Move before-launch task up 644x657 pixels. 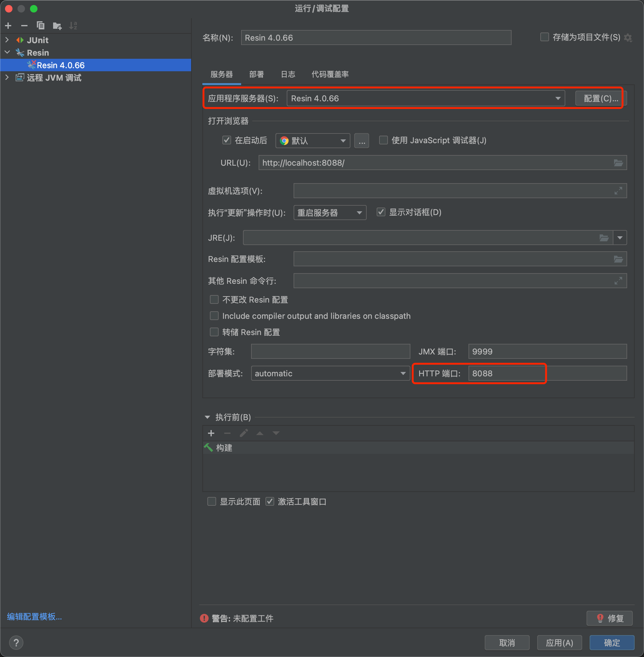(x=260, y=433)
